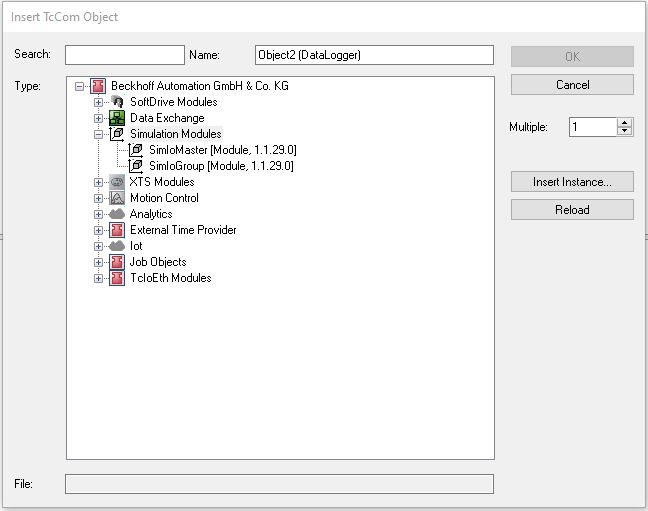
Task: Click the Iot cloud icon
Action: point(117,246)
